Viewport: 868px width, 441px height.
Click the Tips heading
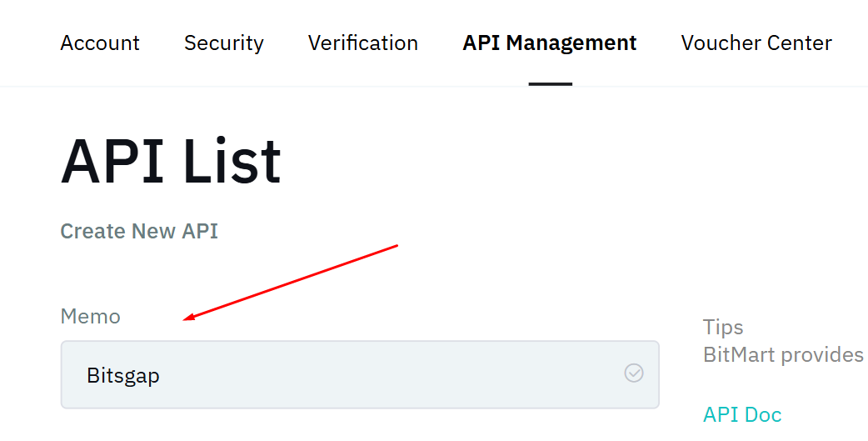[723, 327]
